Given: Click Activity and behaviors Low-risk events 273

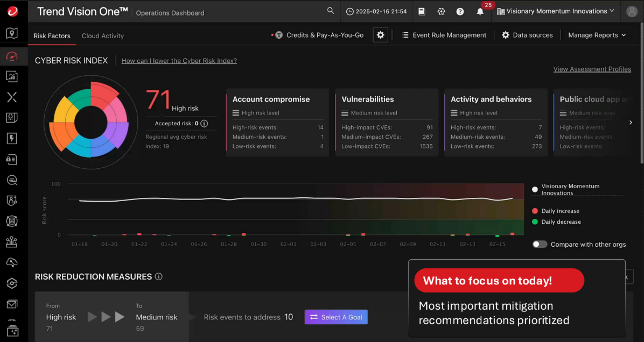Looking at the screenshot, I should (537, 146).
